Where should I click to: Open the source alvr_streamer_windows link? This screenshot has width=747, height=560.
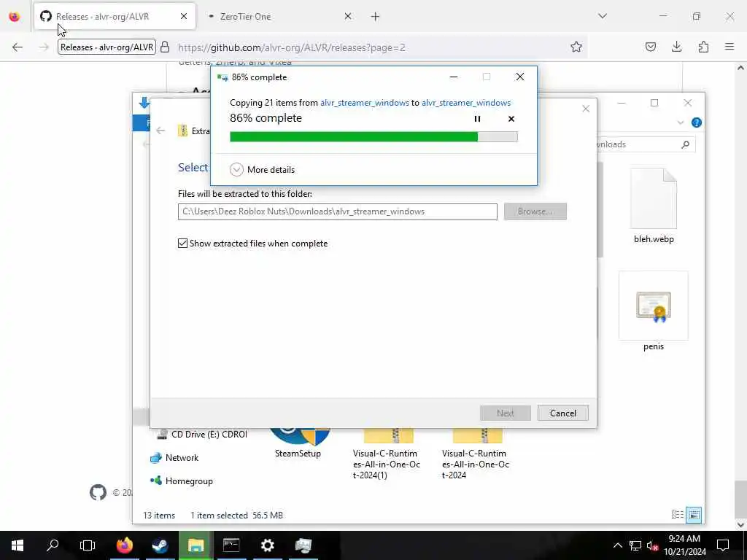(365, 103)
